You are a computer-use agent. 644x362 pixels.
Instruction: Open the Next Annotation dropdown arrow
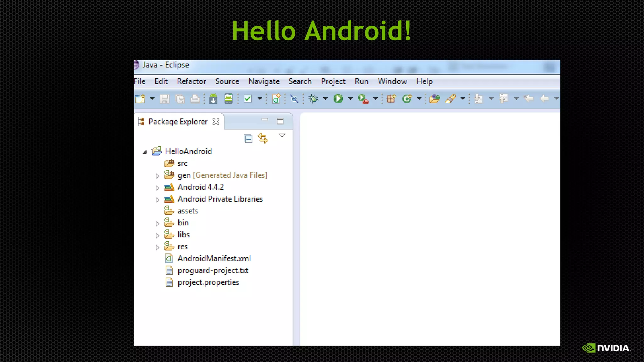(491, 99)
